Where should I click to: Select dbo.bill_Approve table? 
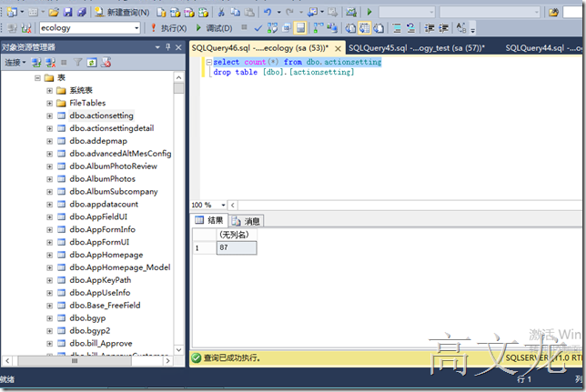tap(100, 344)
